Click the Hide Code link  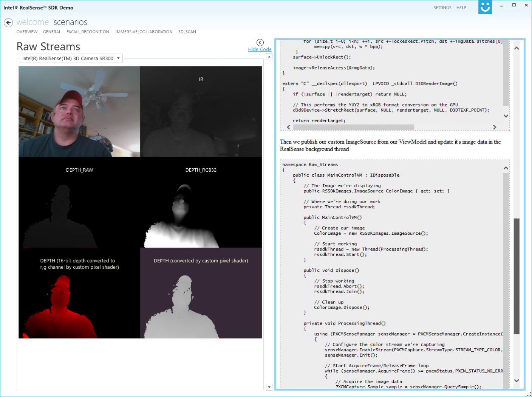[260, 49]
